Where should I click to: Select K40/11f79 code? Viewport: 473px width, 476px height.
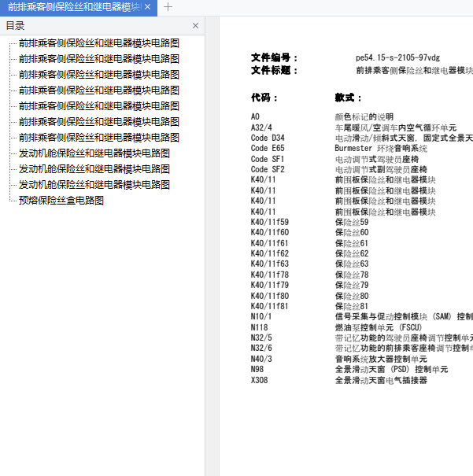pos(270,285)
